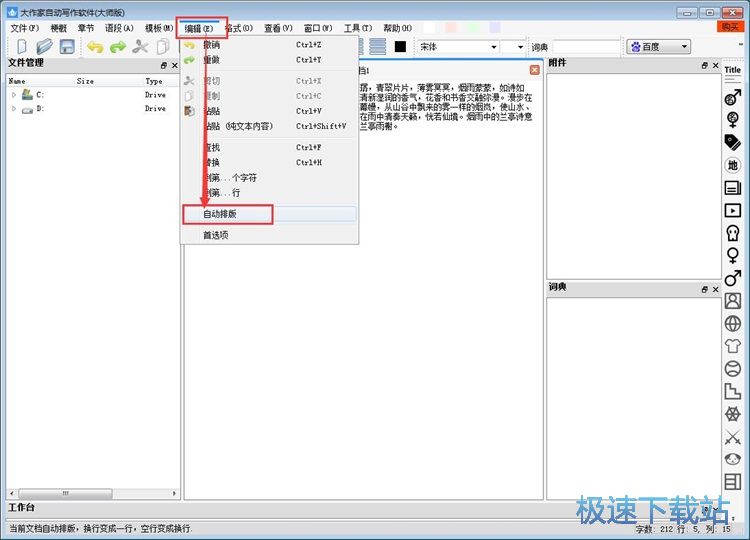Open the 查看(V) menu
This screenshot has width=750, height=540.
pos(278,28)
